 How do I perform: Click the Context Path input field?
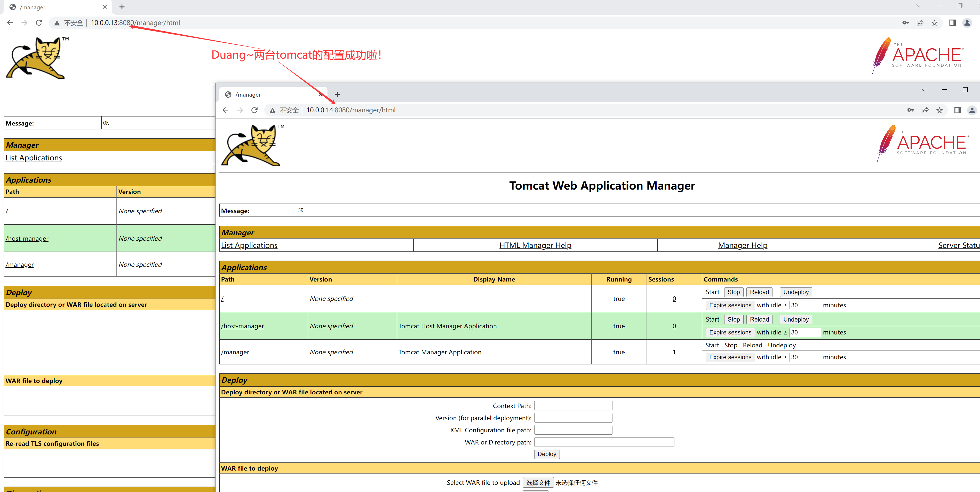click(573, 405)
